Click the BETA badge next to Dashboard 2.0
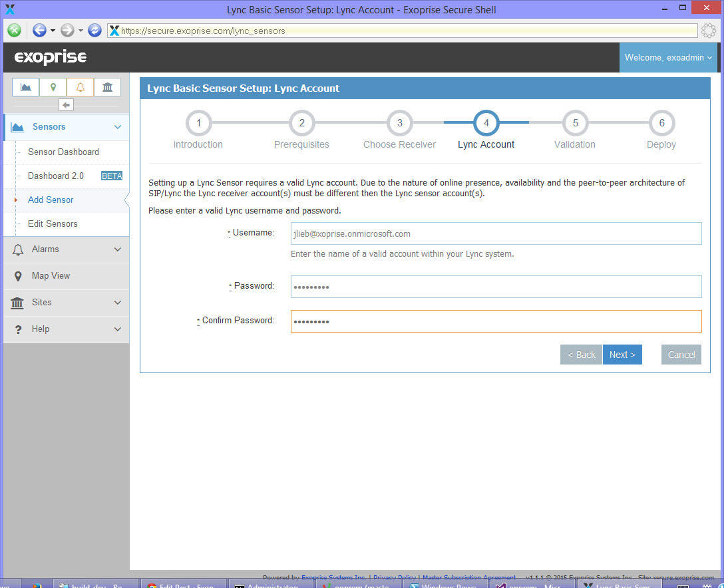The image size is (724, 588). click(112, 176)
